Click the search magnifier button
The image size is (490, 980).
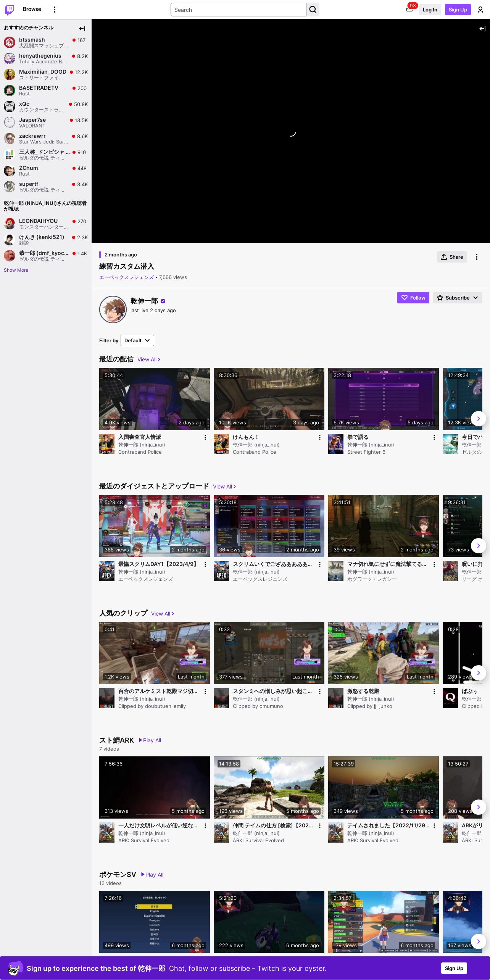click(313, 10)
